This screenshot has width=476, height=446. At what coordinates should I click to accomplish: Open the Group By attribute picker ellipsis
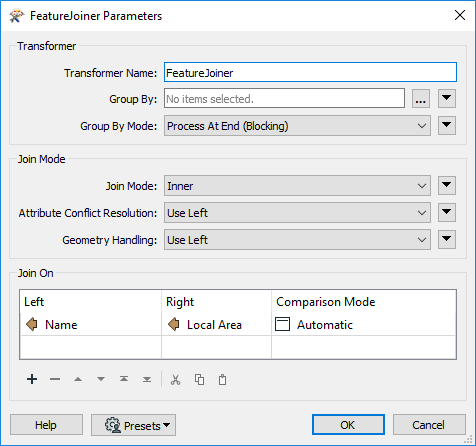(x=421, y=99)
